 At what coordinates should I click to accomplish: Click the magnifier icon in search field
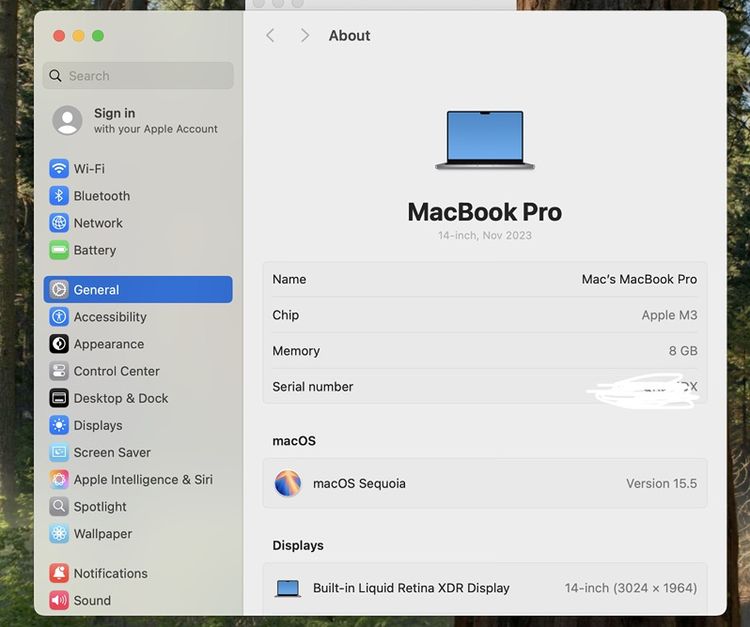click(x=55, y=76)
